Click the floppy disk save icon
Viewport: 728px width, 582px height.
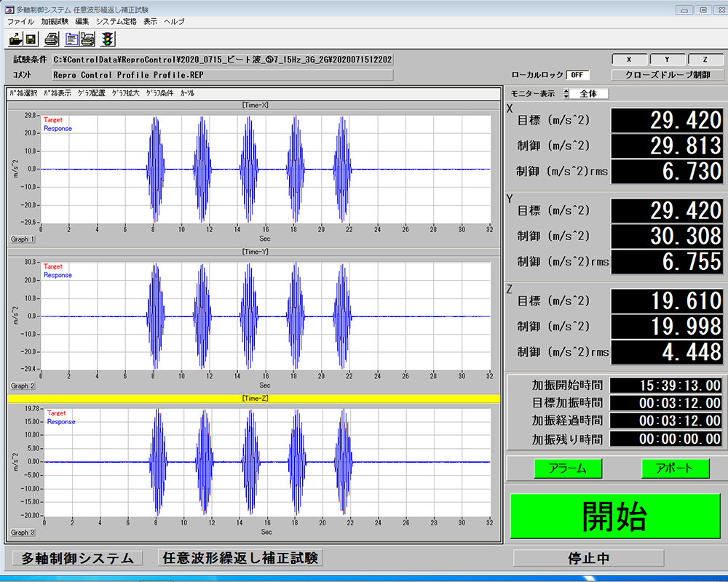31,39
